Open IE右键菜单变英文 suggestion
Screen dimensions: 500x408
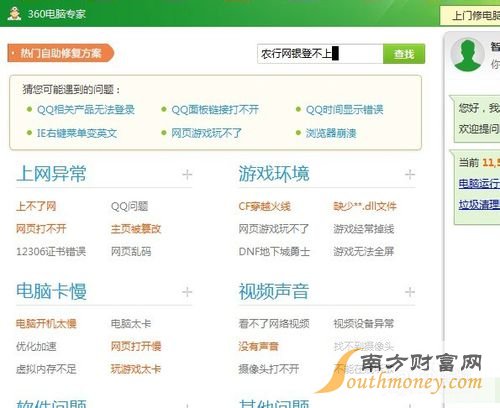tap(77, 133)
